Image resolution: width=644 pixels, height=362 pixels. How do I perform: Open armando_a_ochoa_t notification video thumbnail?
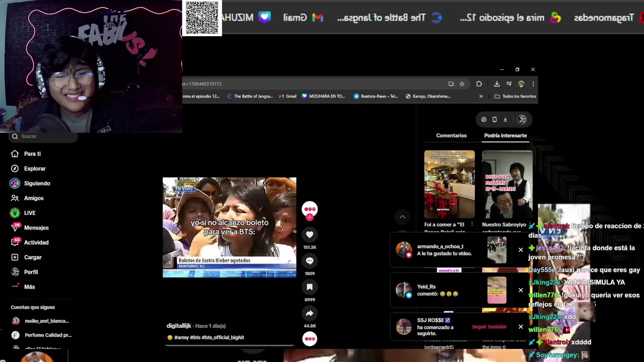(x=497, y=250)
